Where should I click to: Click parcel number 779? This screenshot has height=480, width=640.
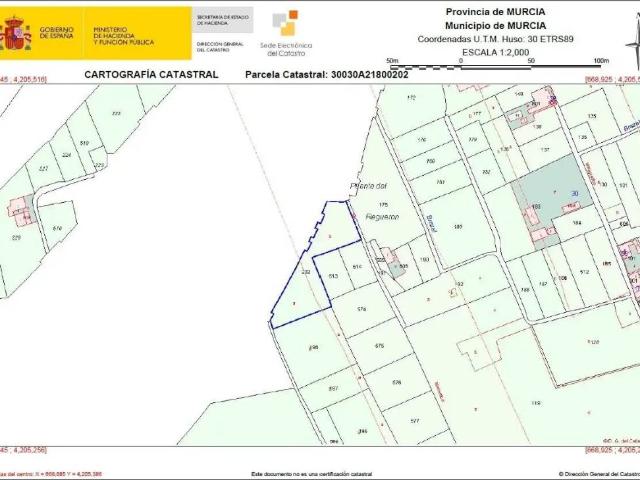[x=473, y=140]
